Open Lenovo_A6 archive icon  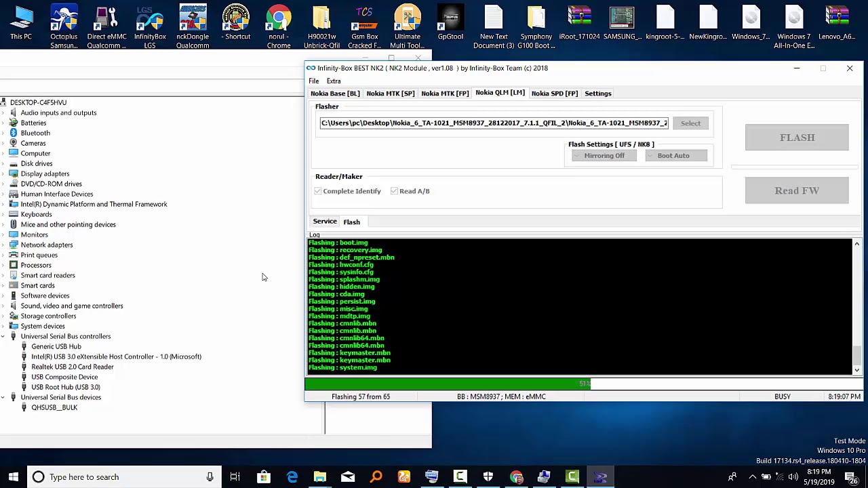[x=837, y=23]
